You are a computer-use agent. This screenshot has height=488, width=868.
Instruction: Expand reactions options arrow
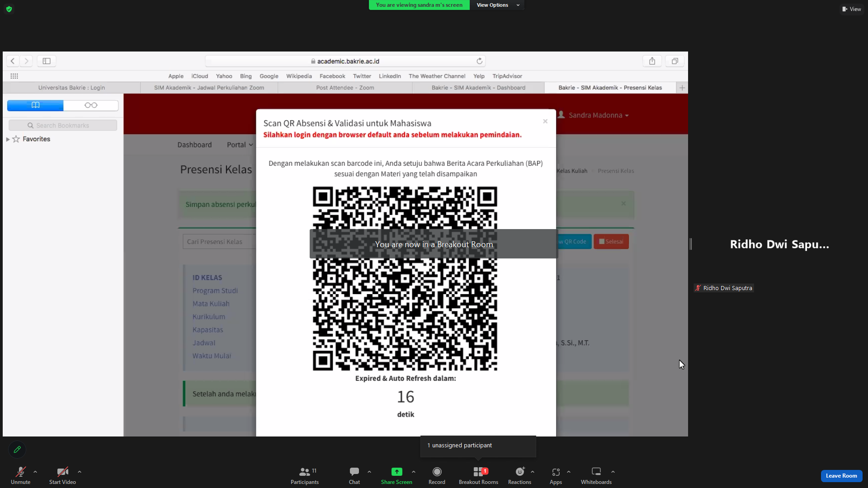[x=533, y=472]
